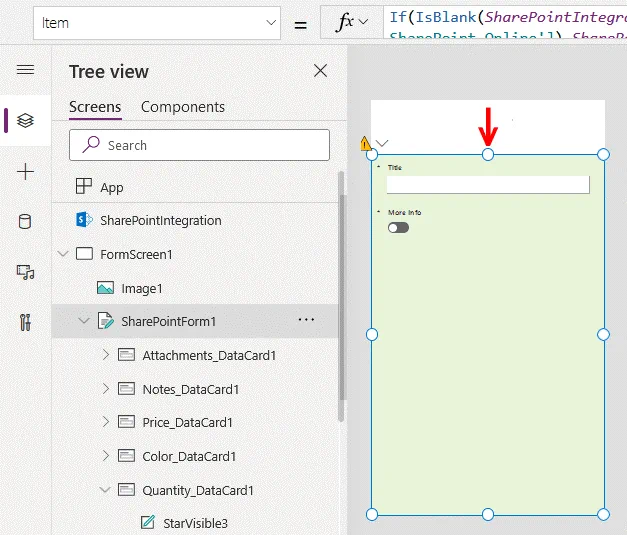Collapse the Quantity_DataCard1 node
627x535 pixels.
(106, 490)
